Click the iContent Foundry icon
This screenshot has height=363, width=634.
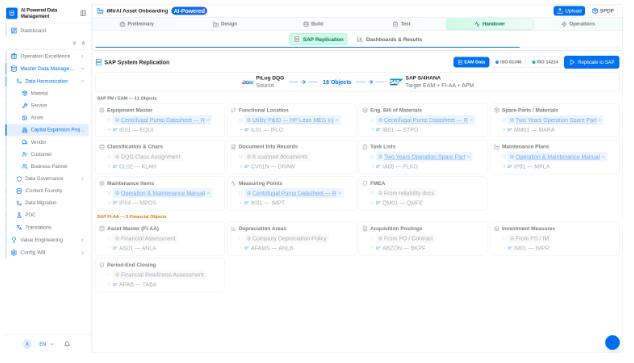(19, 191)
